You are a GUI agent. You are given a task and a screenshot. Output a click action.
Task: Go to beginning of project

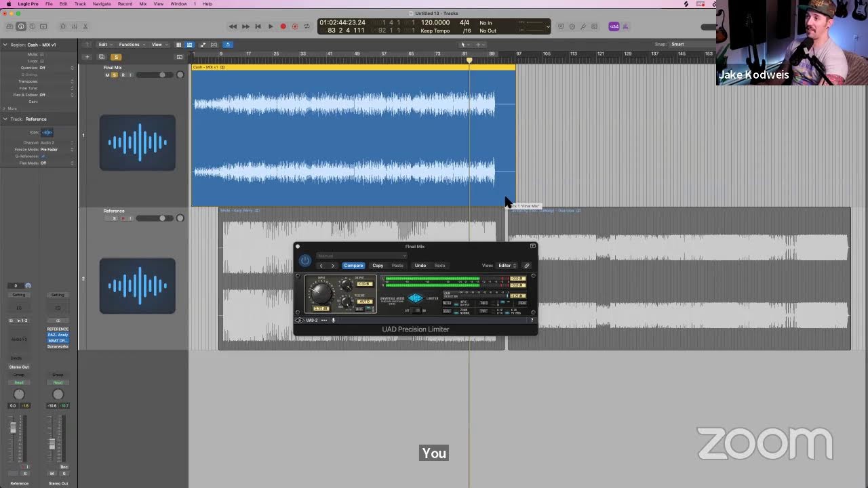point(258,26)
